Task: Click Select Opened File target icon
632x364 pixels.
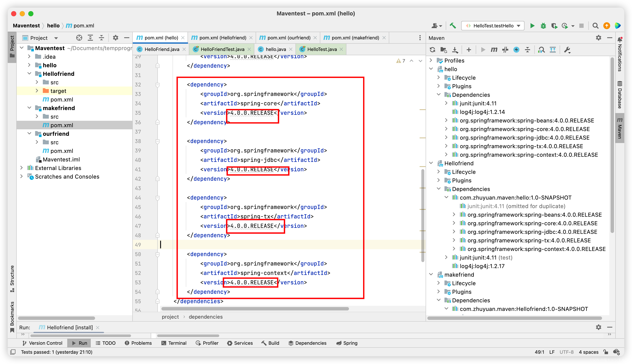Action: [79, 38]
